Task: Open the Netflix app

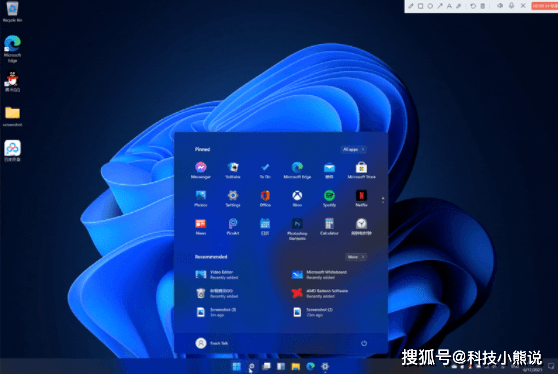Action: [x=361, y=198]
